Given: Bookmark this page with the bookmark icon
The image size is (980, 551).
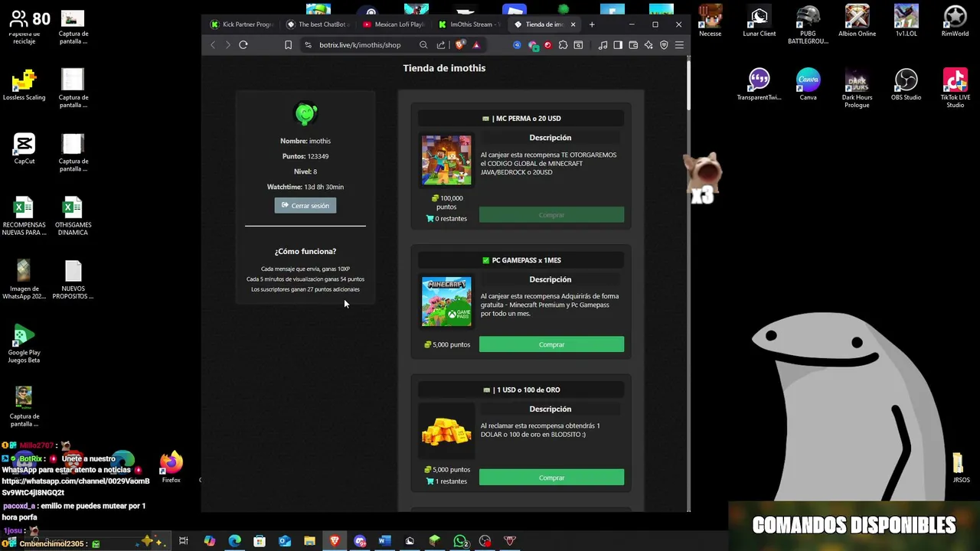Looking at the screenshot, I should pos(288,45).
